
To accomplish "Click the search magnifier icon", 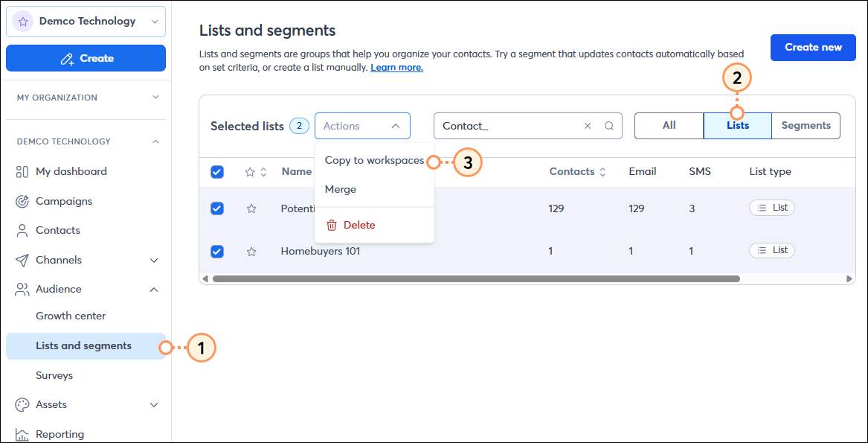I will tap(609, 126).
